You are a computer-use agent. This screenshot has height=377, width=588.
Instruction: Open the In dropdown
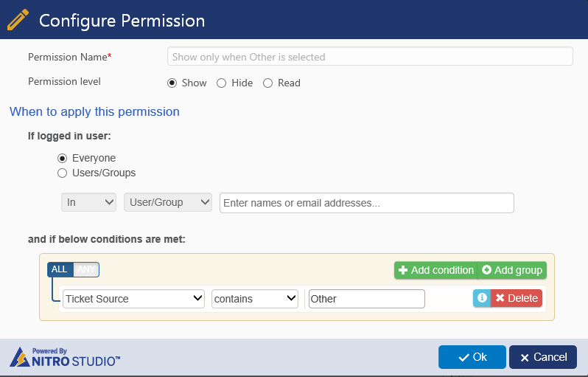(x=88, y=202)
